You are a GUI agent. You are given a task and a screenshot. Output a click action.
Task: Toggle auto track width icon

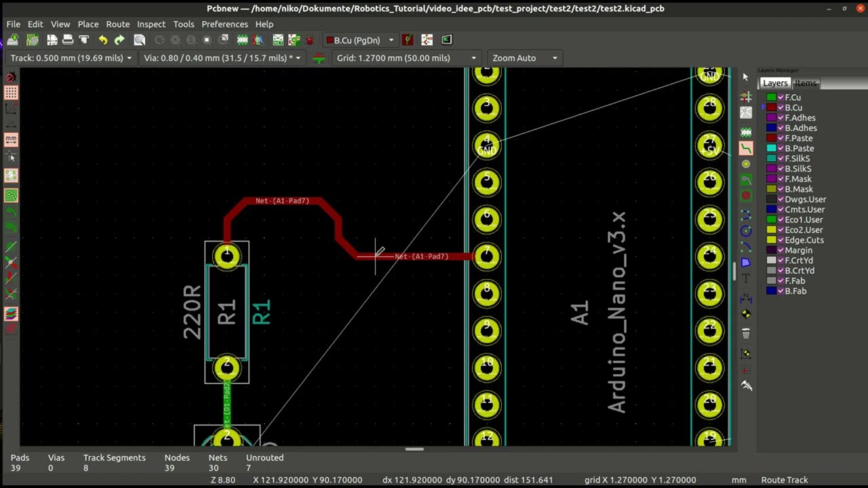tap(319, 58)
